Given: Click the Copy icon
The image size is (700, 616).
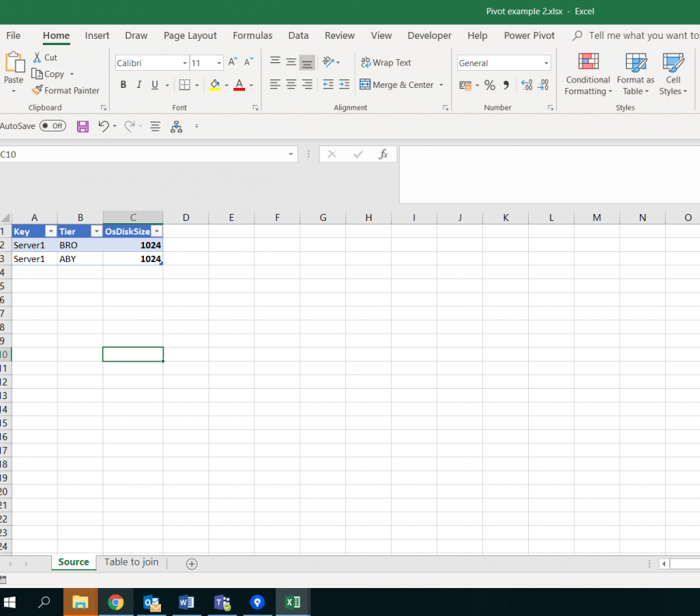Looking at the screenshot, I should click(37, 74).
